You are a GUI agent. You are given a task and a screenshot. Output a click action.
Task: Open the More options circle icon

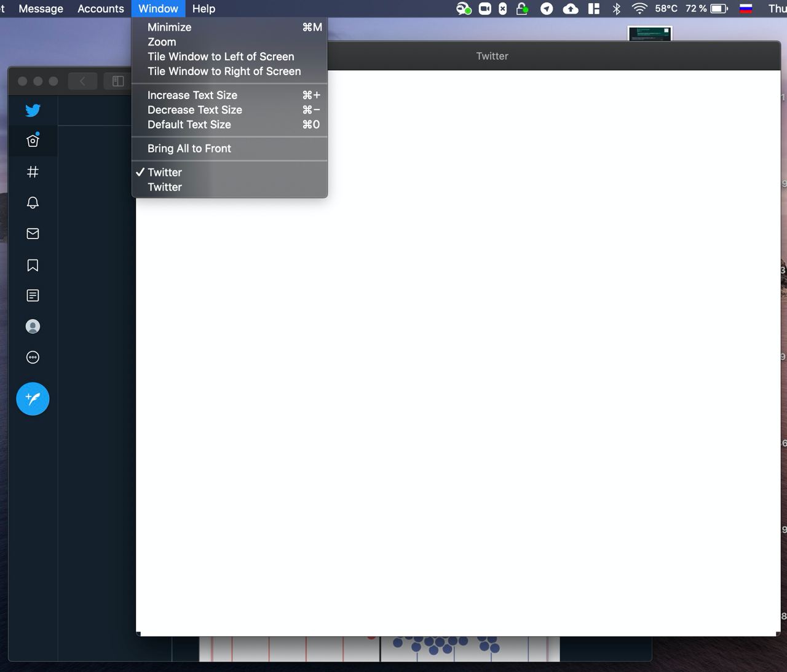33,357
